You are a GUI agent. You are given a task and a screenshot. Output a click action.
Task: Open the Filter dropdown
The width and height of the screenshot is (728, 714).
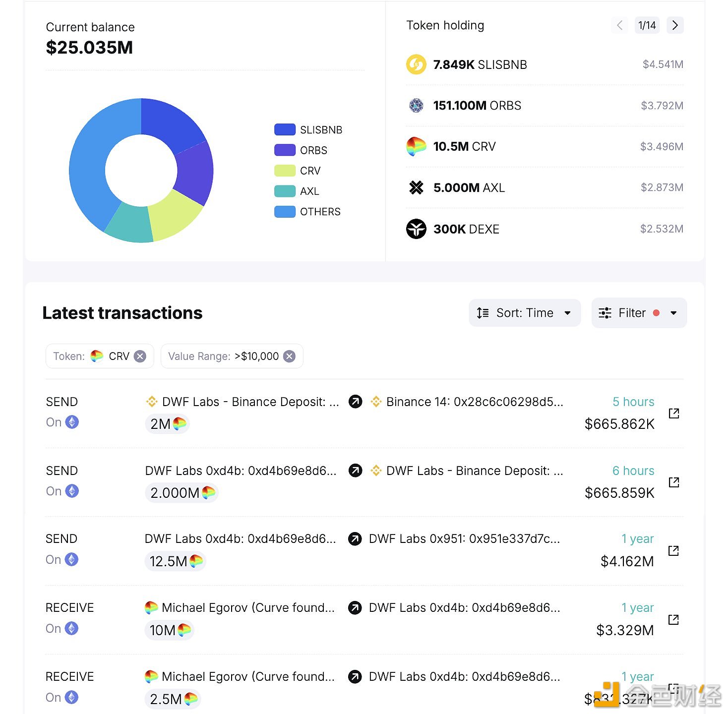point(639,313)
